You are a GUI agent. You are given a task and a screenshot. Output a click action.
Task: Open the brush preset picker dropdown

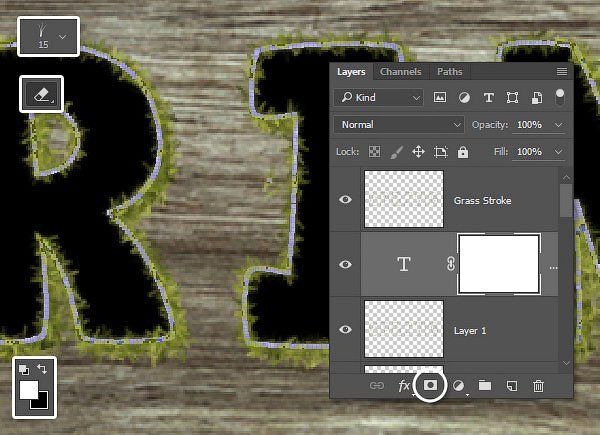tap(64, 36)
